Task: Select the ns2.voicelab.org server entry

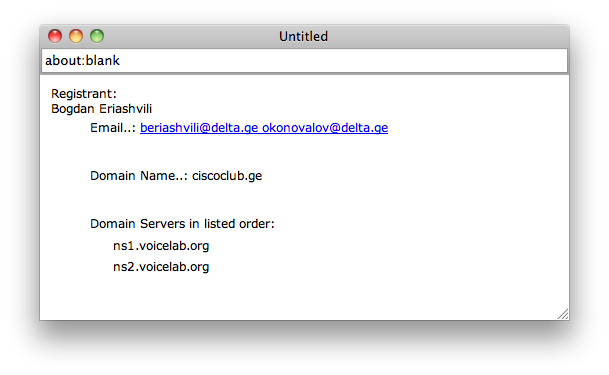Action: pyautogui.click(x=161, y=267)
